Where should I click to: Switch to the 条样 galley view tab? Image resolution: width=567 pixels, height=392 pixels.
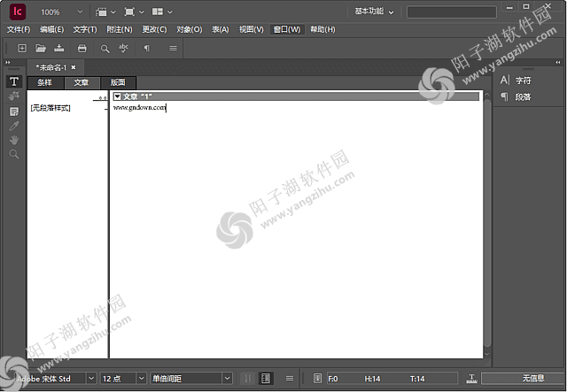45,82
